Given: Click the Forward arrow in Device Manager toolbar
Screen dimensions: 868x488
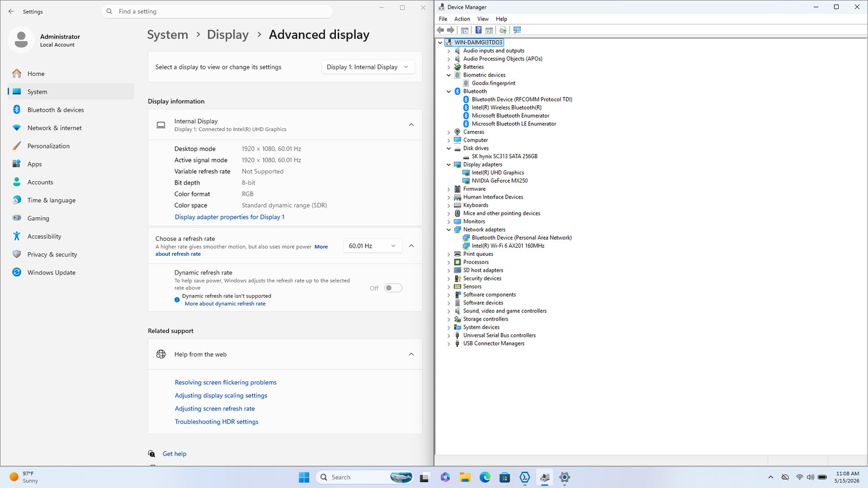Looking at the screenshot, I should [x=450, y=30].
